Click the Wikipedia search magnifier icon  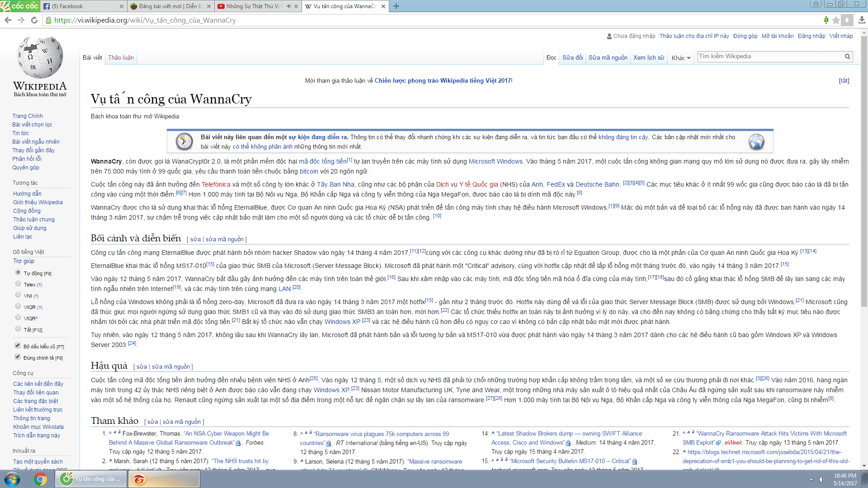click(x=848, y=56)
